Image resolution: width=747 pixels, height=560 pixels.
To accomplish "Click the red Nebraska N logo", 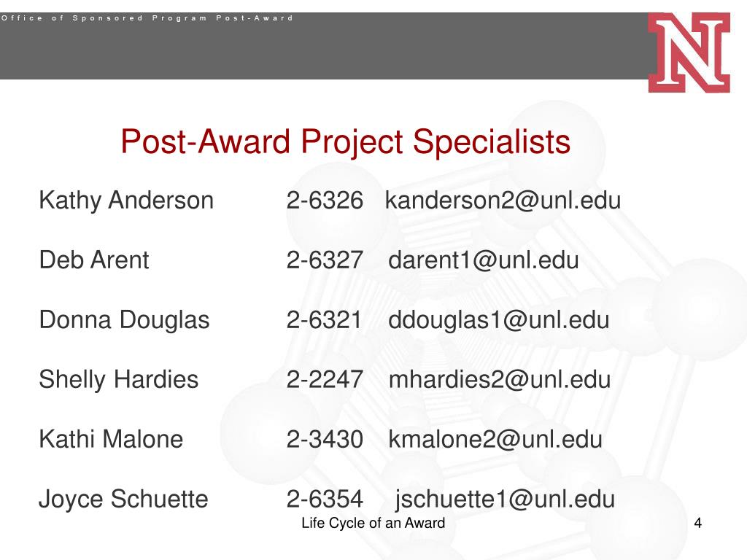I will click(689, 52).
